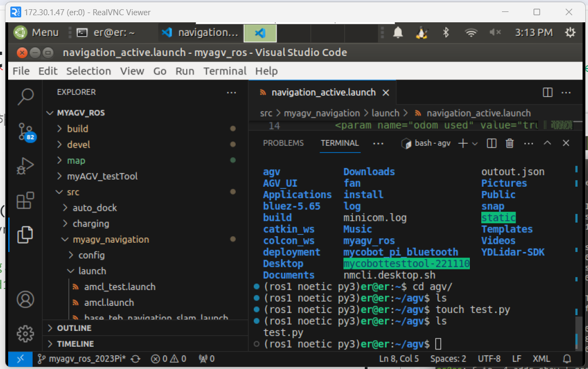Open the View menu
The height and width of the screenshot is (369, 588).
(132, 71)
